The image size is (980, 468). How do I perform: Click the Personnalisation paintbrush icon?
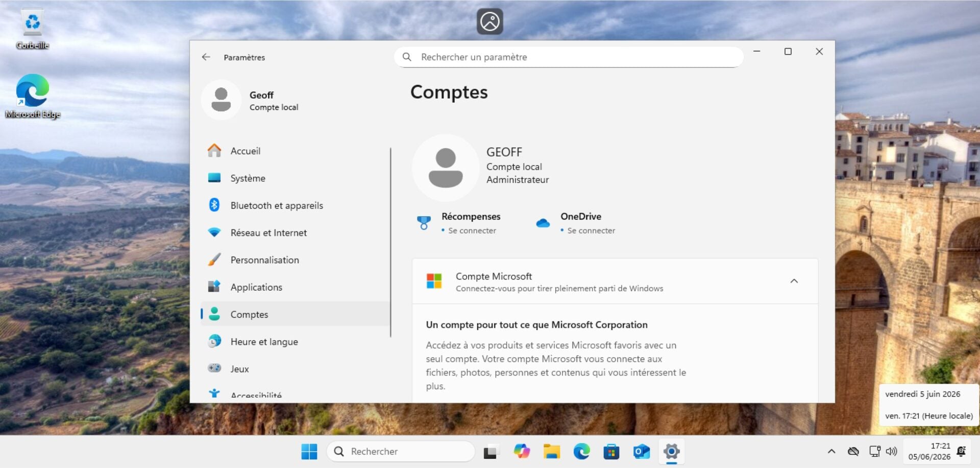(x=214, y=260)
